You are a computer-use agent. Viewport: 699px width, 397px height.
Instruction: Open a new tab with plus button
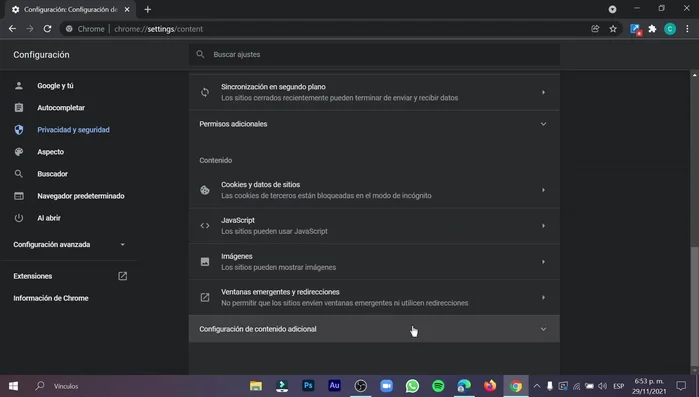[148, 9]
